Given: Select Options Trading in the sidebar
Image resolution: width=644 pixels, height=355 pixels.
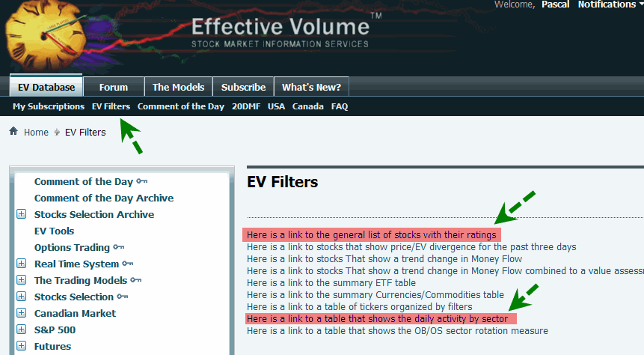Looking at the screenshot, I should [x=72, y=247].
